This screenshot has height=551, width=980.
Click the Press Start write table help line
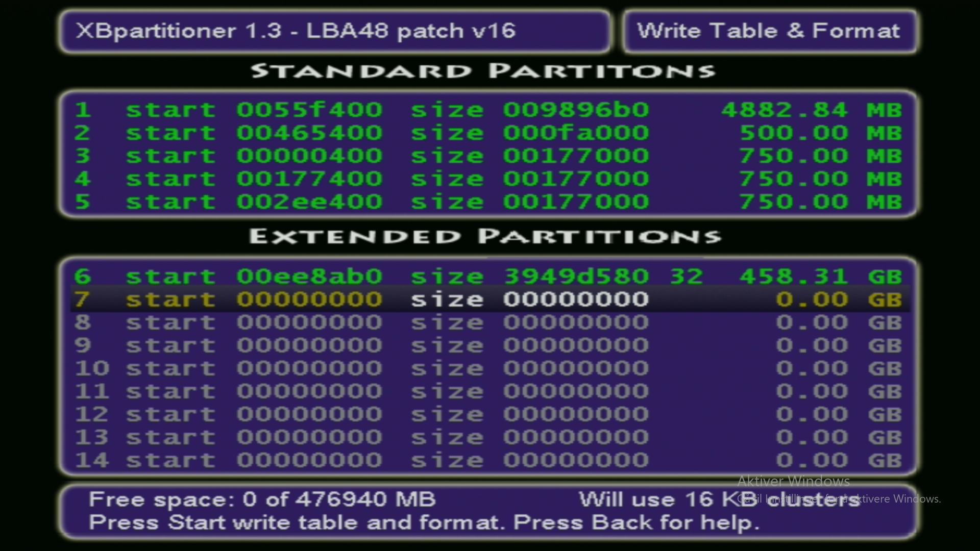pyautogui.click(x=424, y=523)
